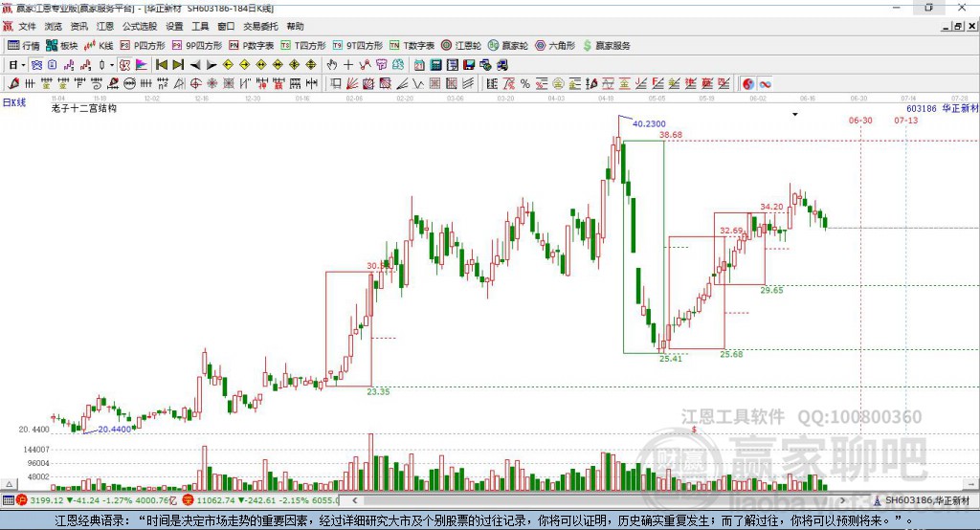Open the 9P四方形 tool
The image size is (980, 530).
coord(197,46)
